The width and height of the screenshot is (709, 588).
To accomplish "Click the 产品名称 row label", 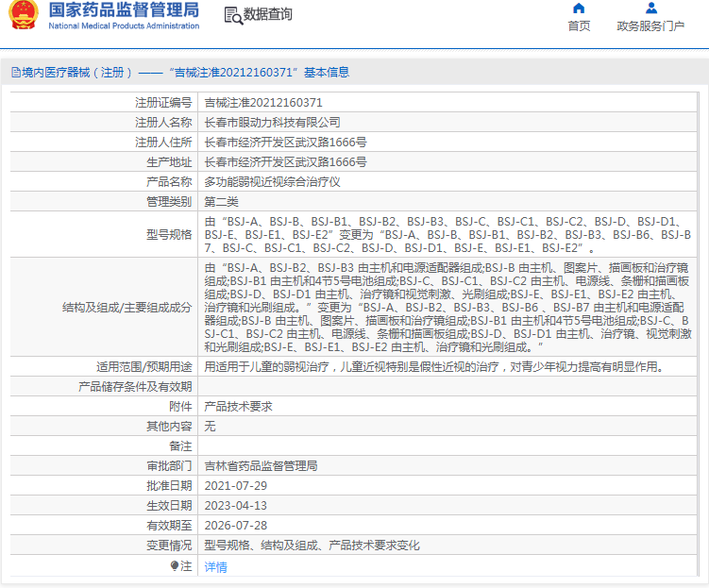I will pyautogui.click(x=169, y=182).
